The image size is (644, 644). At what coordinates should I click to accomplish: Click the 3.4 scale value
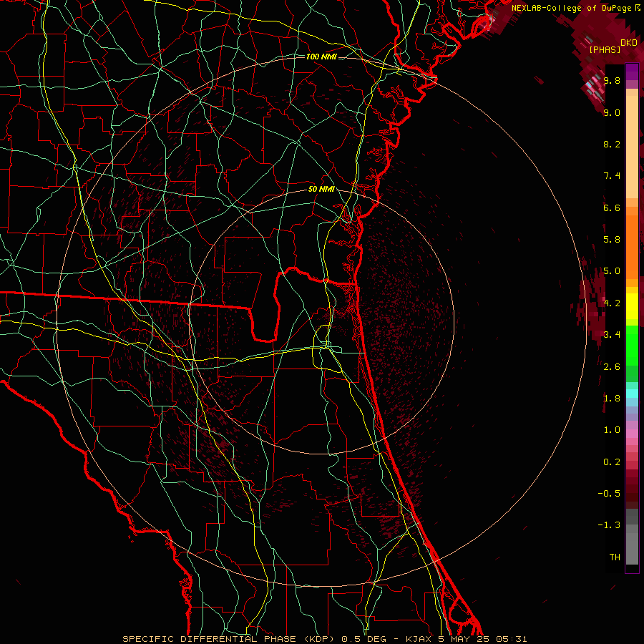pyautogui.click(x=612, y=335)
